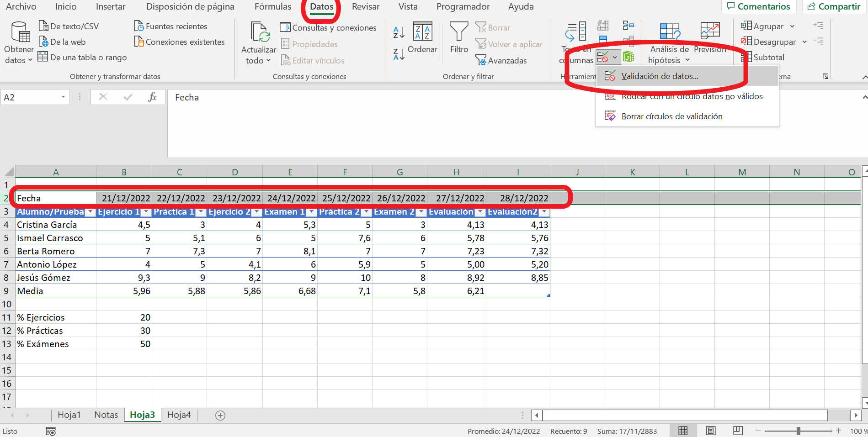The image size is (868, 437).
Task: Open the Name Box dropdown arrow
Action: pyautogui.click(x=63, y=97)
